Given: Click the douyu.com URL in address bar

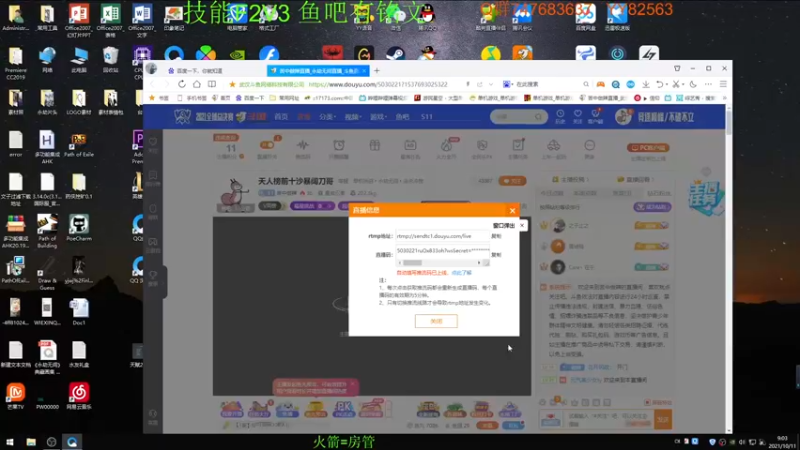Looking at the screenshot, I should pos(378,84).
